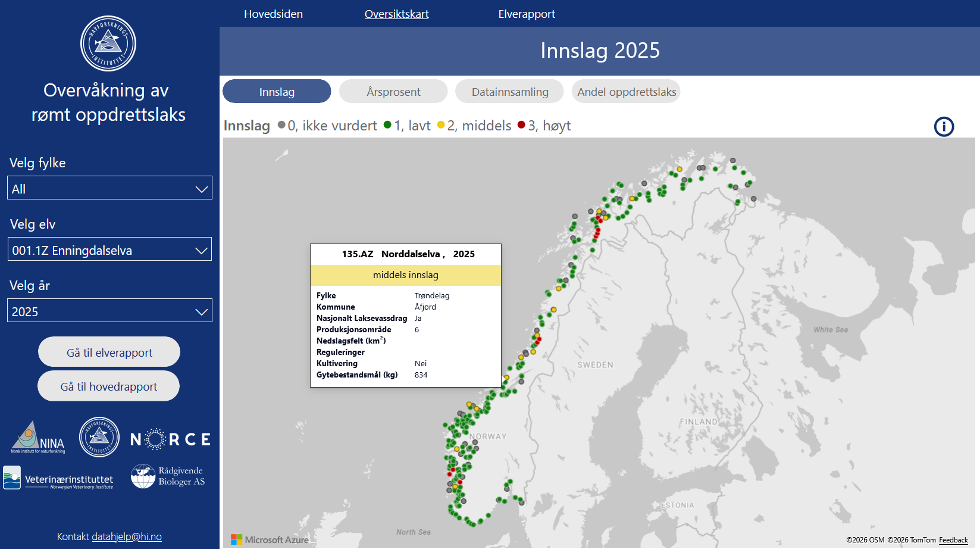The height and width of the screenshot is (549, 980).
Task: Click the NORCE logo in the sidebar
Action: pos(170,439)
